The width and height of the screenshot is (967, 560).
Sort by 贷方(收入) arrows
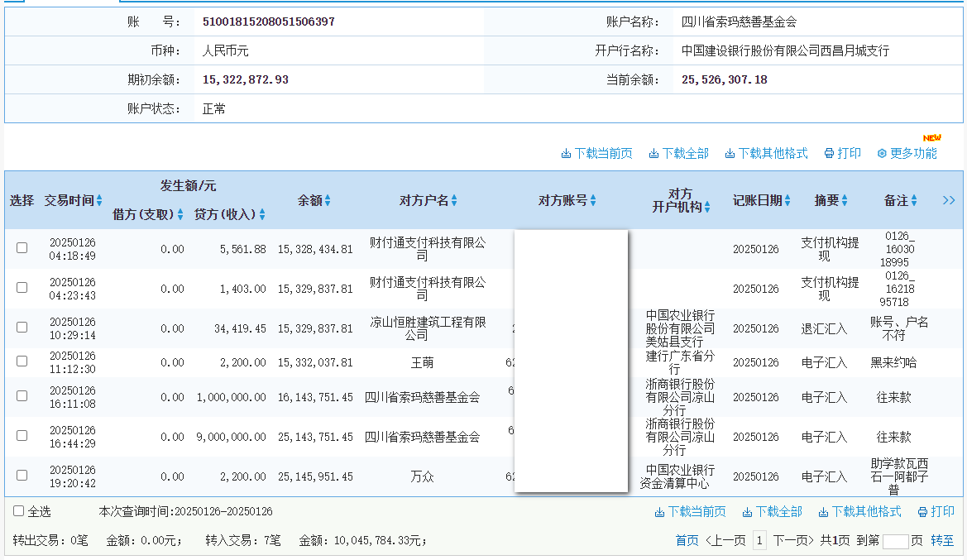click(x=262, y=214)
